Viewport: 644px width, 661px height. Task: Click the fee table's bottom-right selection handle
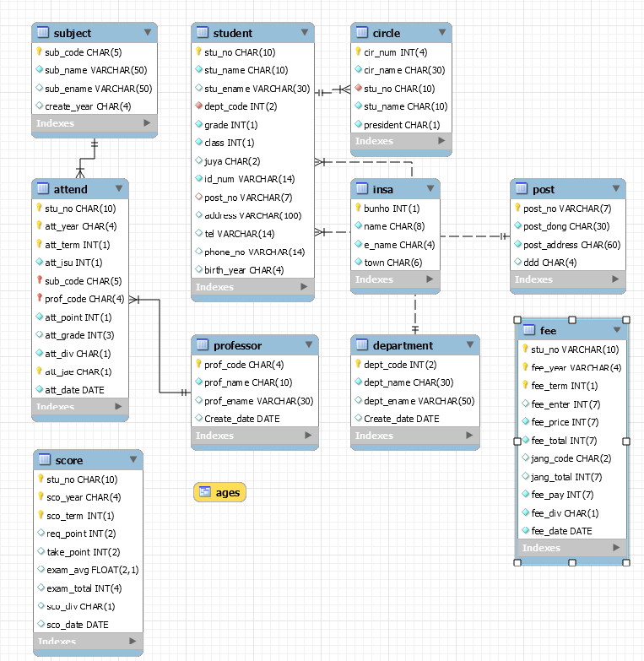[626, 562]
